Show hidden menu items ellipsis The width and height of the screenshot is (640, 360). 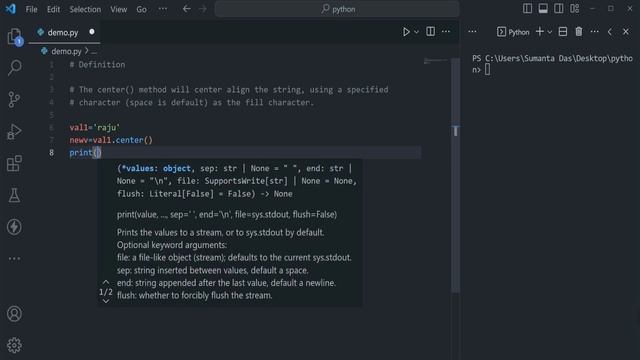click(162, 9)
